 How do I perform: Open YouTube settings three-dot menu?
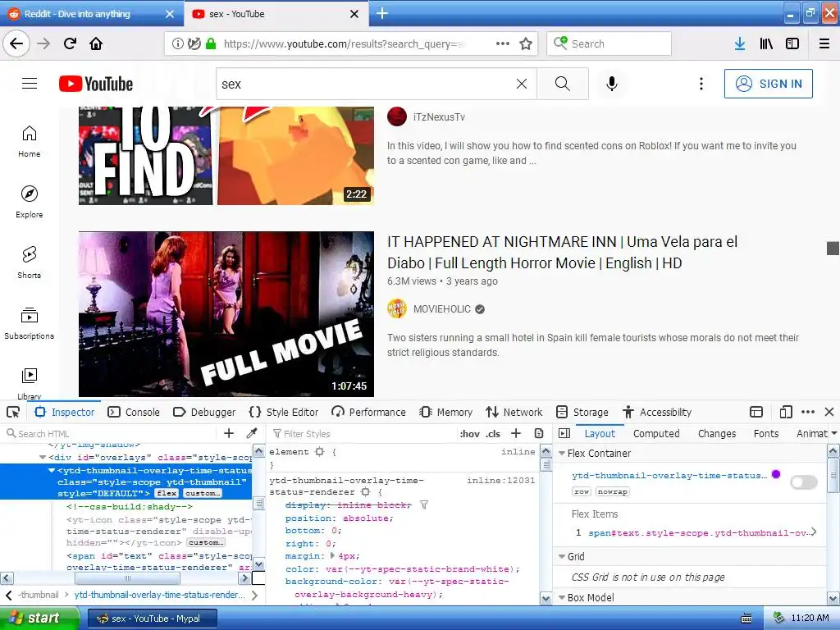click(701, 84)
